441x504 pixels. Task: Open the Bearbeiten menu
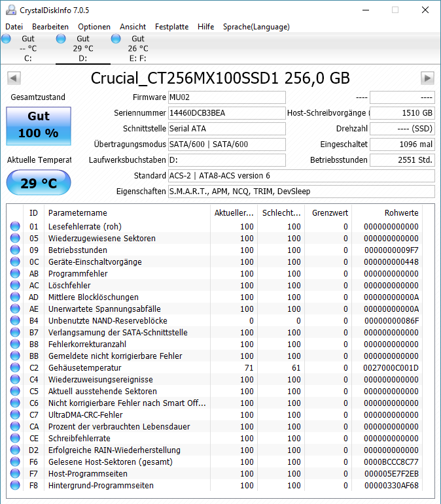coord(50,27)
